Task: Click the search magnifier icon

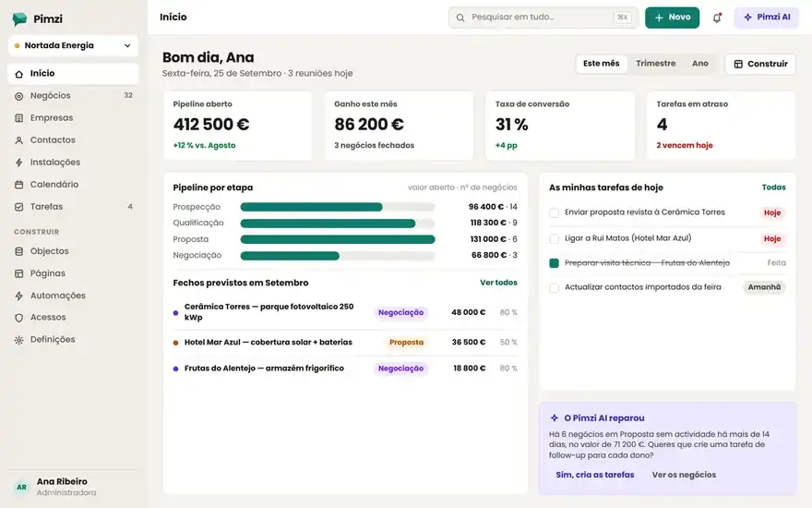Action: [460, 18]
